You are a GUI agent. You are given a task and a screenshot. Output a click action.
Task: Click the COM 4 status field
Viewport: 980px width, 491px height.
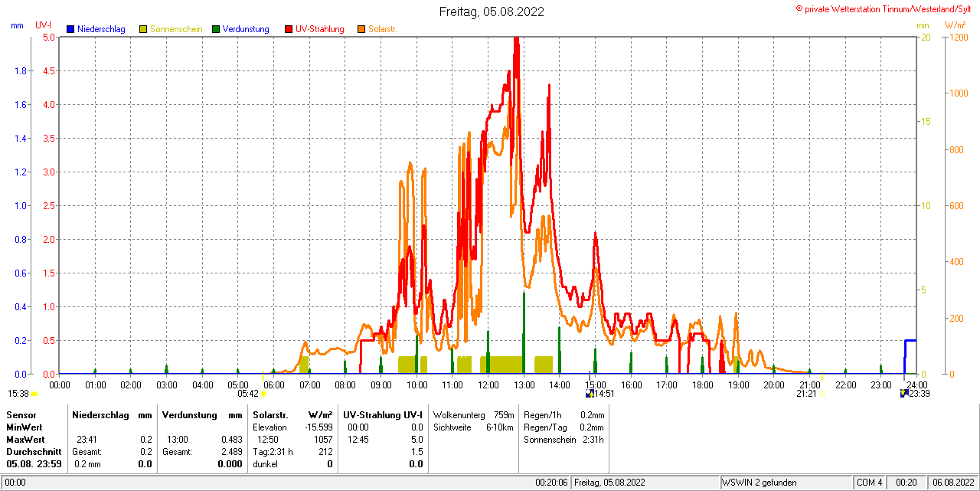point(870,483)
